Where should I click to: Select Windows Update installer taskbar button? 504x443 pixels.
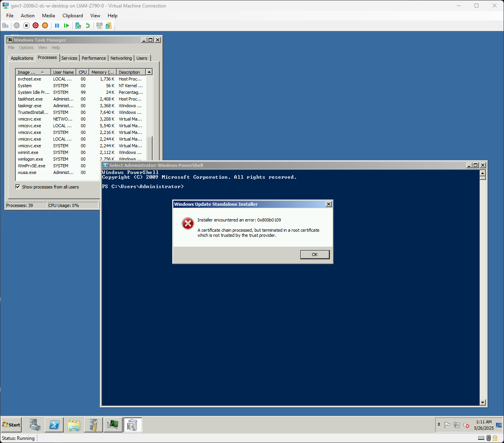coord(133,425)
